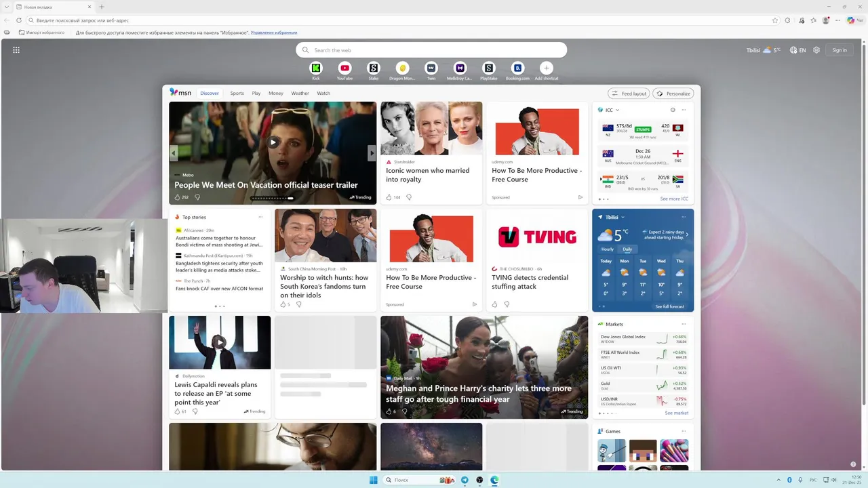Open the new tab plus button
The width and height of the screenshot is (868, 488).
pyautogui.click(x=102, y=7)
